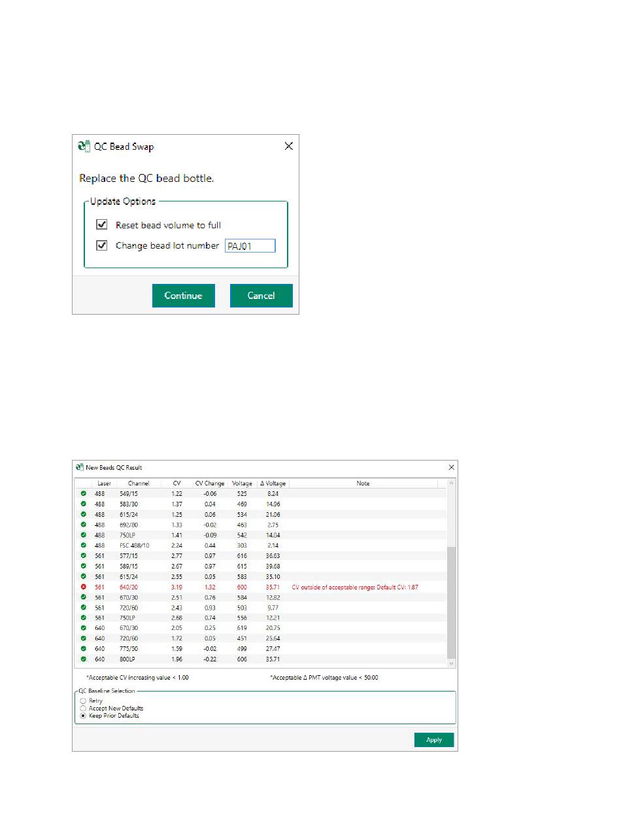The width and height of the screenshot is (621, 840).
Task: Choose Accept New Defaults radio option
Action: pyautogui.click(x=83, y=709)
